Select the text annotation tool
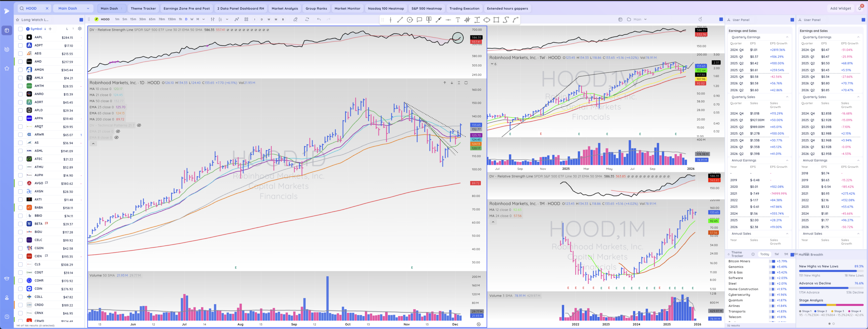Image resolution: width=868 pixels, height=329 pixels. point(458,20)
